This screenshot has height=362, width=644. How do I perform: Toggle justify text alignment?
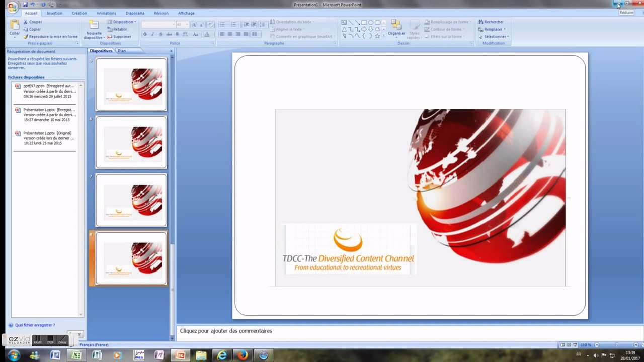[246, 34]
